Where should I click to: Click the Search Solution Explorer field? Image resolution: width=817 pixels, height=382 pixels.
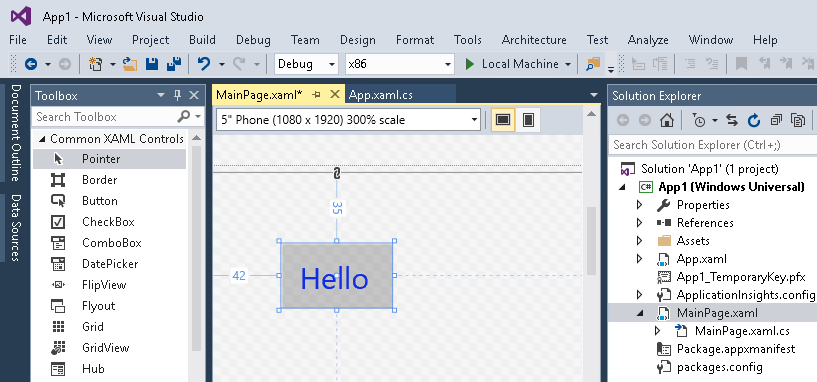[714, 145]
